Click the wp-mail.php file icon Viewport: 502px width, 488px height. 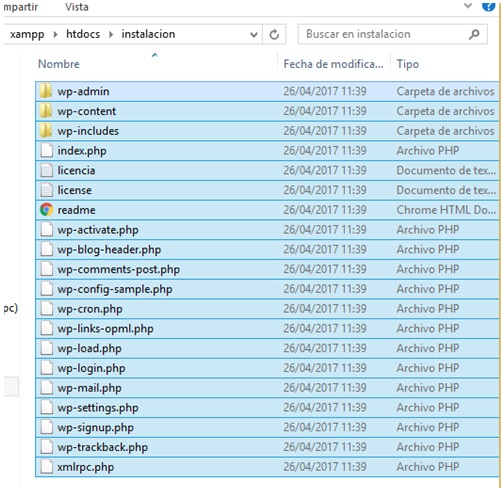tap(46, 388)
